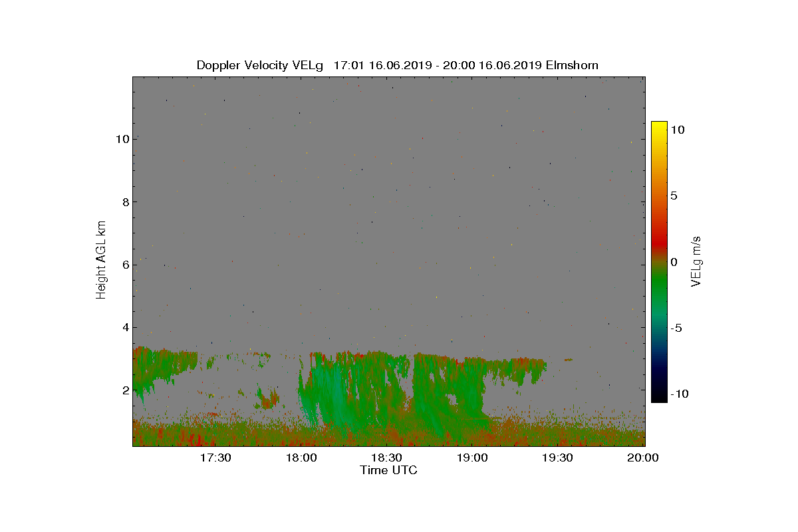
Task: Select the 18:30 time tick label
Action: point(387,458)
